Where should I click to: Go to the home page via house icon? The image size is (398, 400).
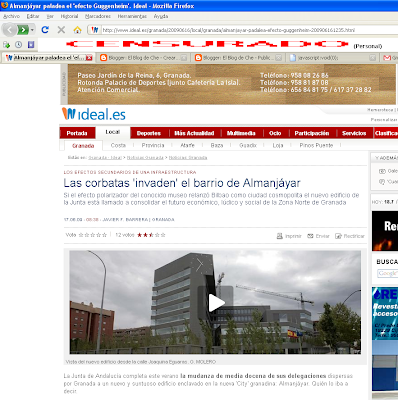click(77, 30)
